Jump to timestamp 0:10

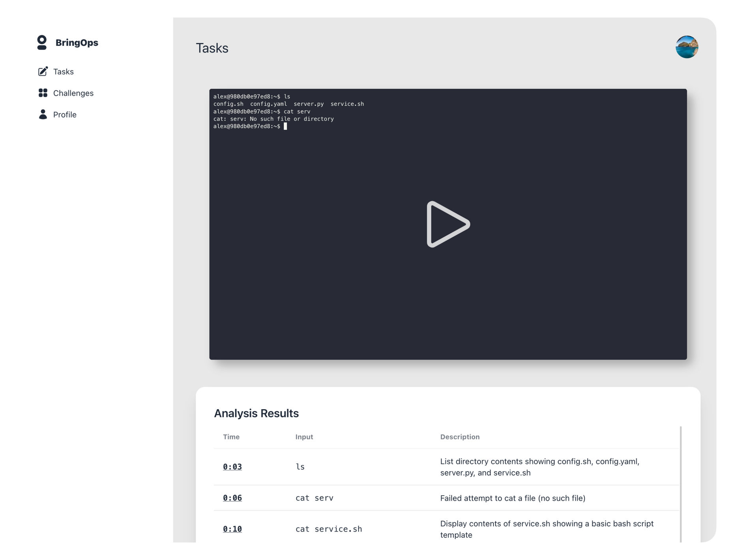coord(232,529)
